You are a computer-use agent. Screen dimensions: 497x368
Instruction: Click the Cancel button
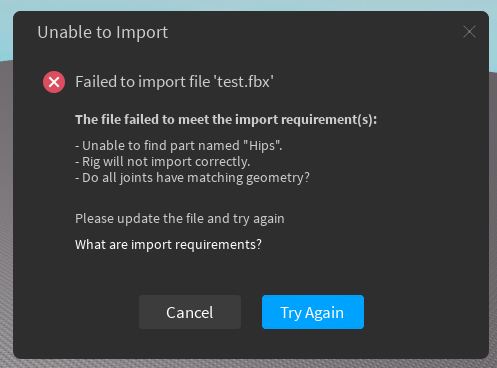pos(190,312)
